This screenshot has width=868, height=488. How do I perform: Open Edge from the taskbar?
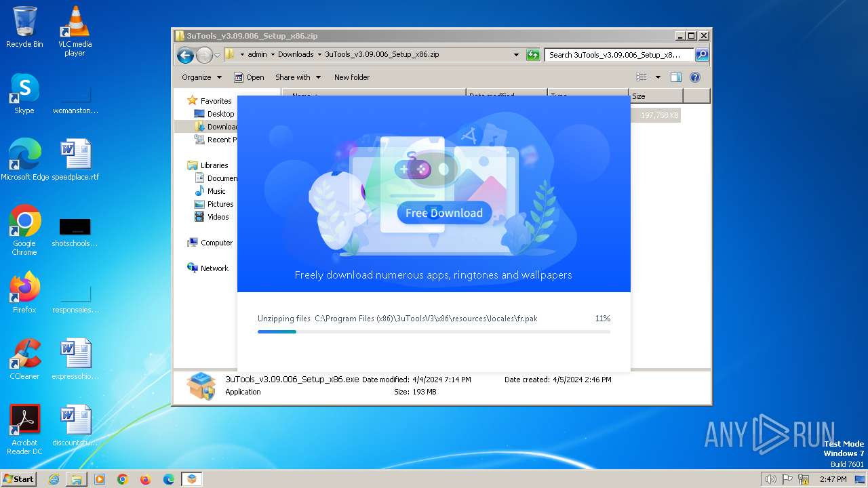169,479
